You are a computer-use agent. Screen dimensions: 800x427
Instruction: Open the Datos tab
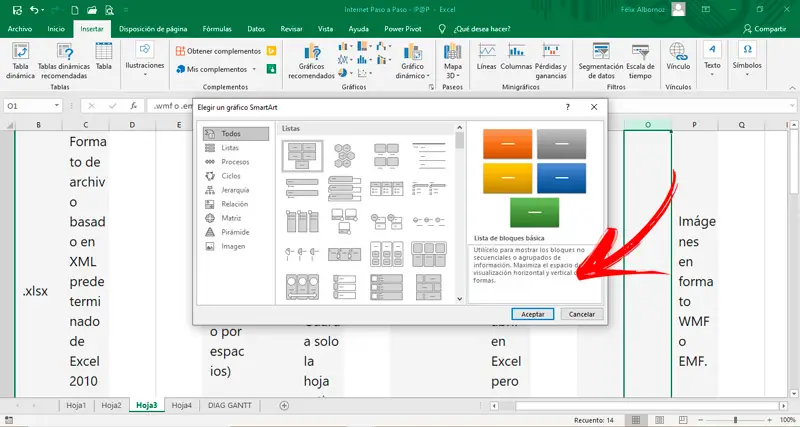pyautogui.click(x=256, y=29)
